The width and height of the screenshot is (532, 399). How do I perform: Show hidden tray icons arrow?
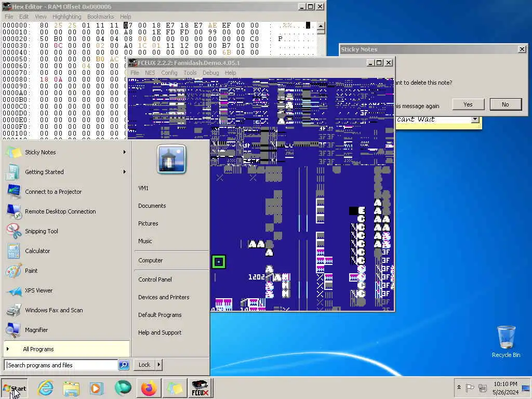(459, 388)
